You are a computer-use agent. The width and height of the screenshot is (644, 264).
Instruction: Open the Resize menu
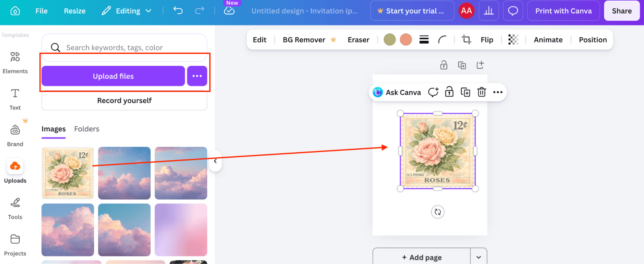(75, 11)
